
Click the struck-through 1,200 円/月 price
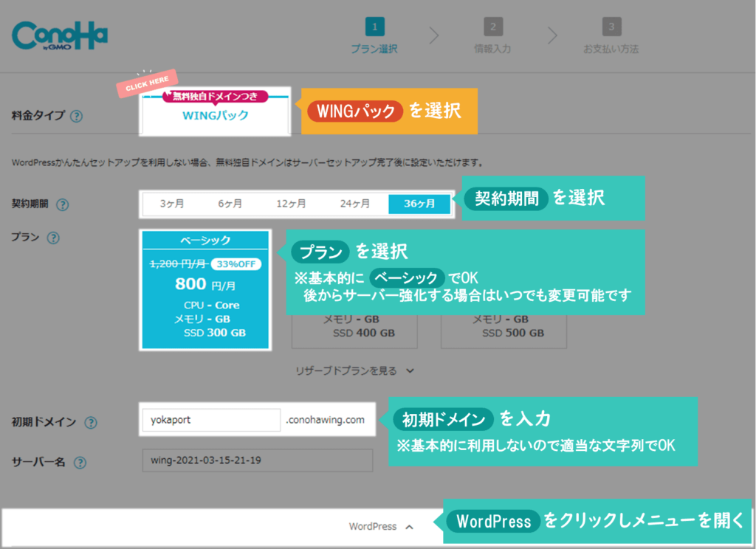(179, 264)
